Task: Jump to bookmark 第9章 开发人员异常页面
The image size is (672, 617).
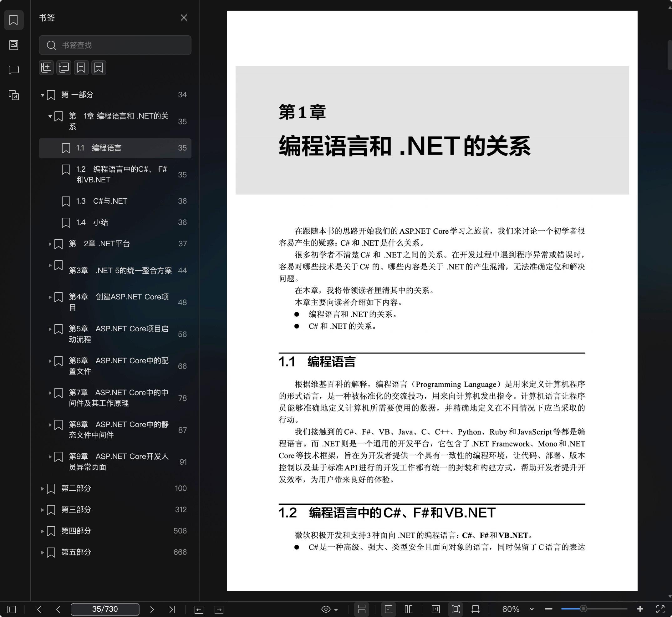Action: pos(115,462)
